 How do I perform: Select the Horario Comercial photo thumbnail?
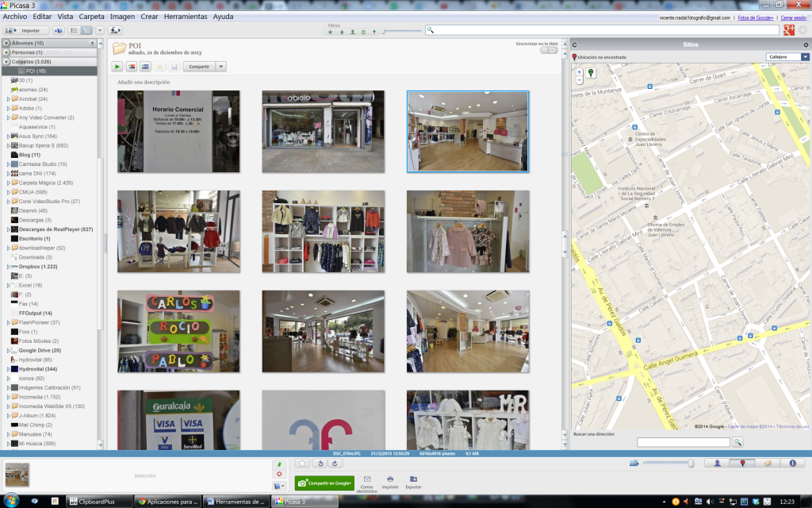tap(178, 131)
